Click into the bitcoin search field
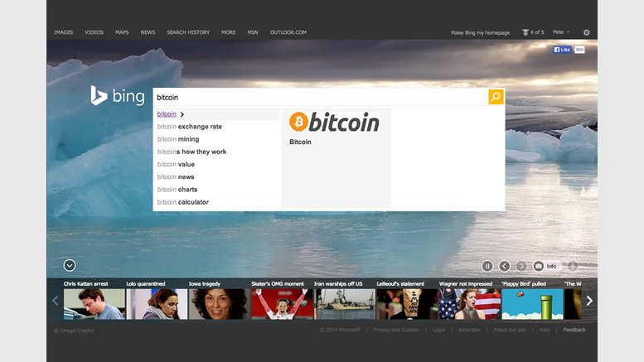This screenshot has height=362, width=644. coord(321,97)
